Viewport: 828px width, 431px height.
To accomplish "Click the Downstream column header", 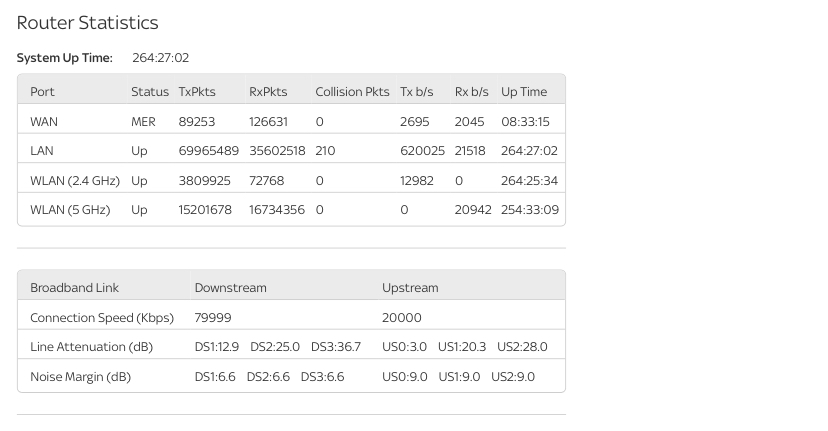I will [230, 288].
